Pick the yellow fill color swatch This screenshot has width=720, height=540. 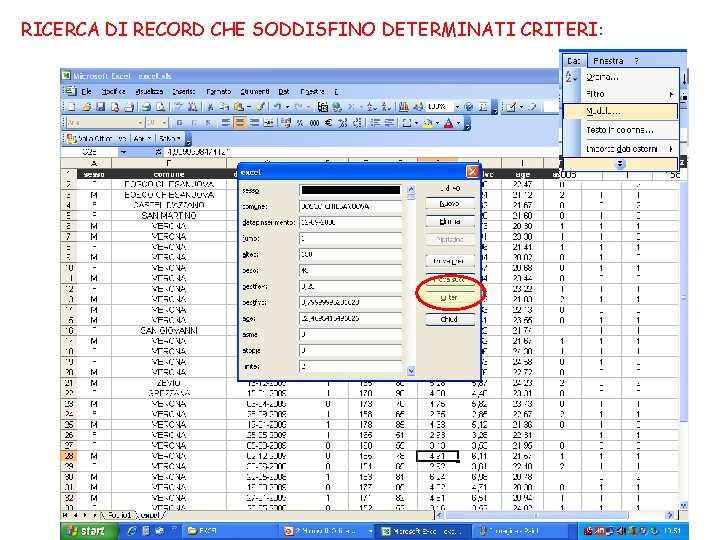pyautogui.click(x=428, y=123)
